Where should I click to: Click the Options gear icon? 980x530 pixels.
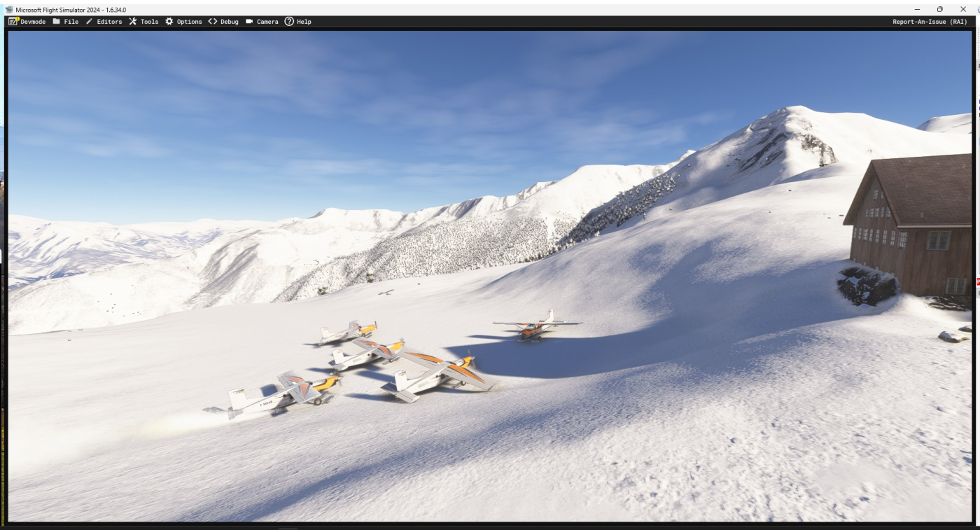(x=169, y=22)
